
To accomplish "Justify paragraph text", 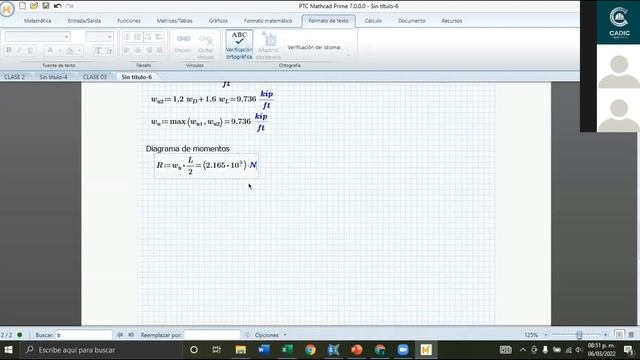I will pyautogui.click(x=159, y=50).
